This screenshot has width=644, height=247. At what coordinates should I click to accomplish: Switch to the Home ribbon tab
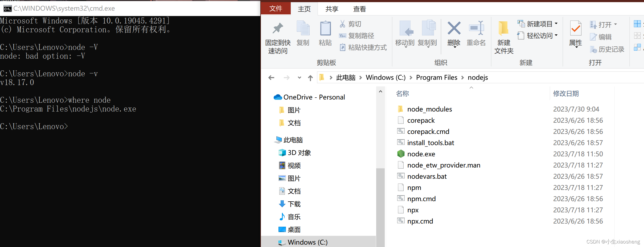point(304,9)
